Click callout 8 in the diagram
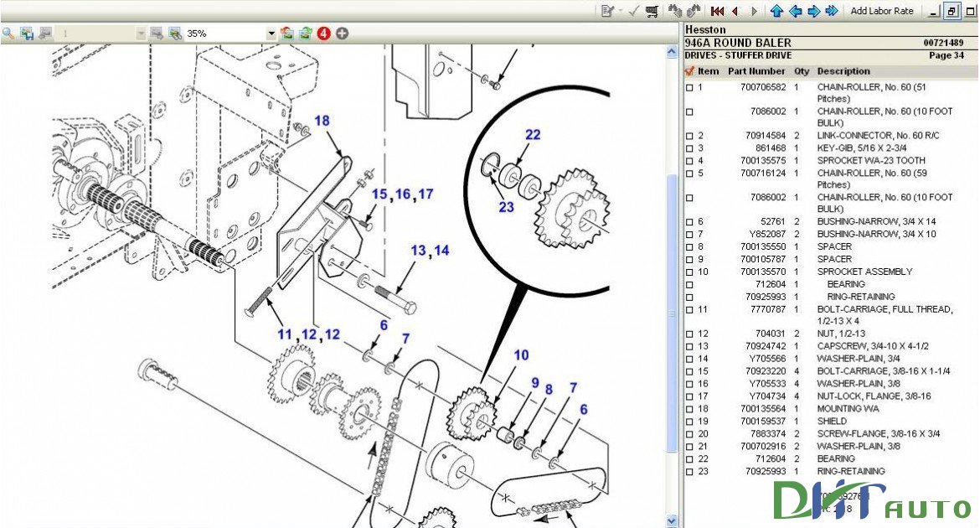 pyautogui.click(x=549, y=389)
